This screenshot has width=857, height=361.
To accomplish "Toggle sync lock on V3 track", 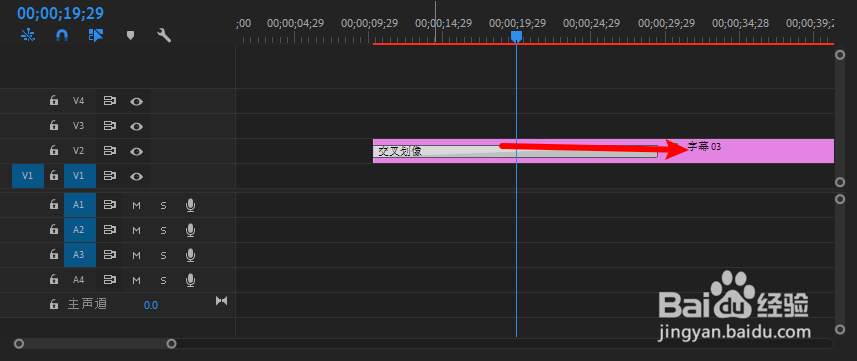I will 110,126.
